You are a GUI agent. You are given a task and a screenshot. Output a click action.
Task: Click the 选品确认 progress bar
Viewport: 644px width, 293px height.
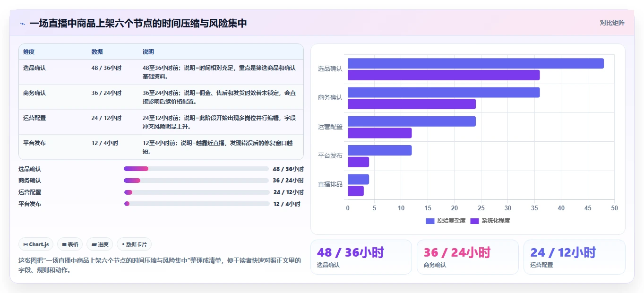tap(196, 169)
